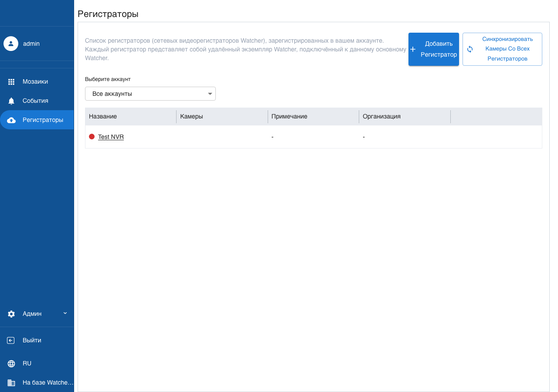
Task: Expand the Админ menu chevron
Action: click(x=65, y=313)
